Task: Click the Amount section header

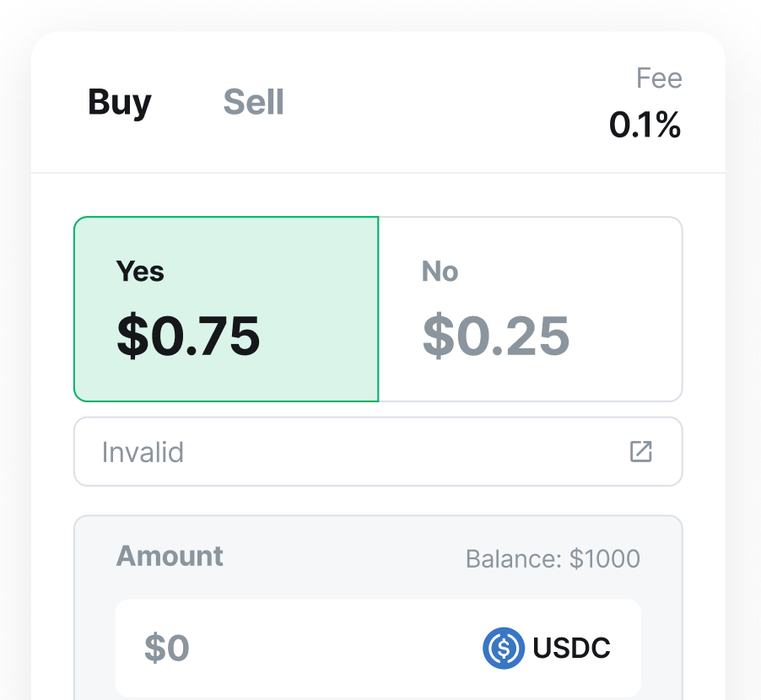Action: pos(169,557)
